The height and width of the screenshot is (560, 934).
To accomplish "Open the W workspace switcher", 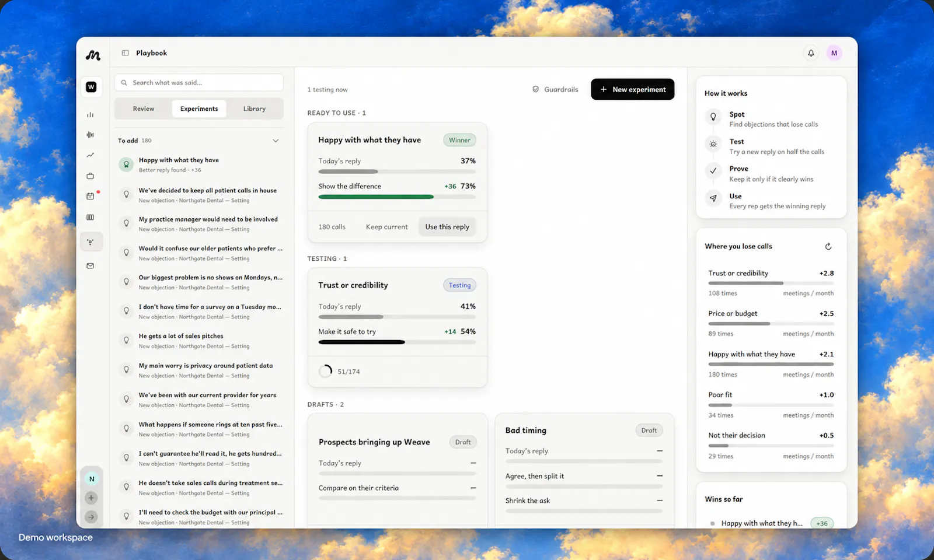I will pyautogui.click(x=91, y=87).
